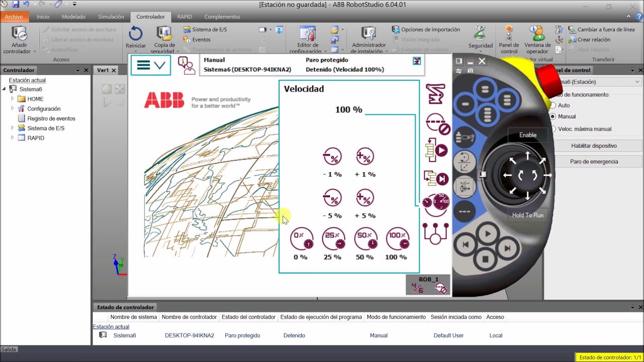Viewport: 644px width, 362px height.
Task: Open Administrador de instalación
Action: pos(368,40)
